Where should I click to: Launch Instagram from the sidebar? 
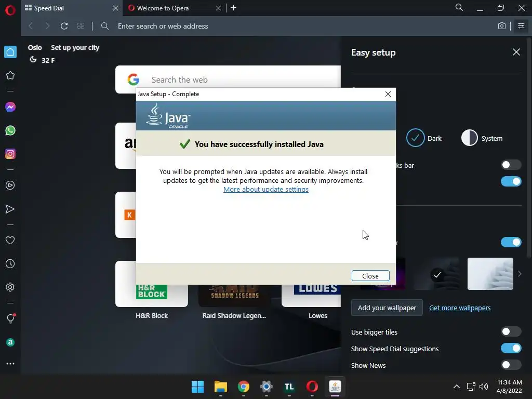click(x=10, y=154)
